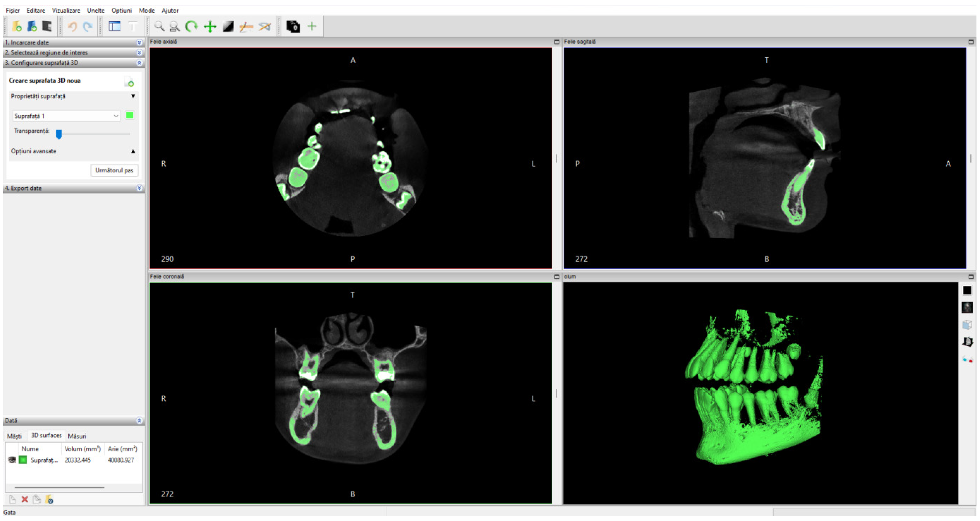The height and width of the screenshot is (521, 980).
Task: Click the Creare suprafata 3D noua link
Action: (45, 81)
